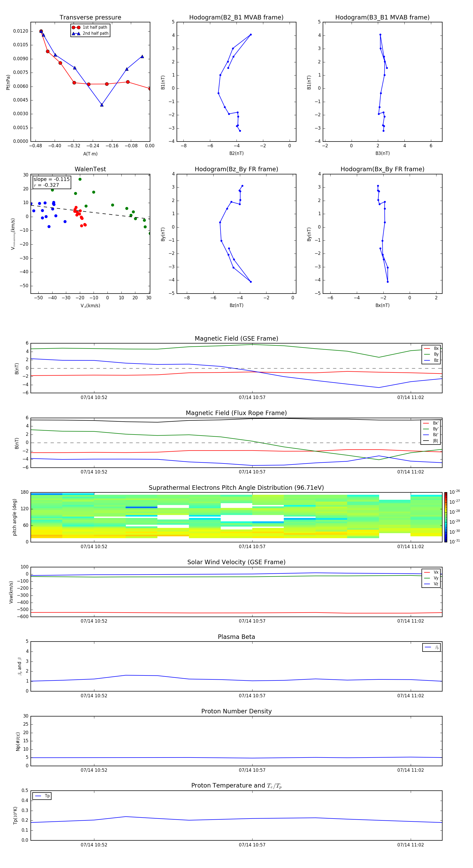Select the Tp legend entry

42,796
